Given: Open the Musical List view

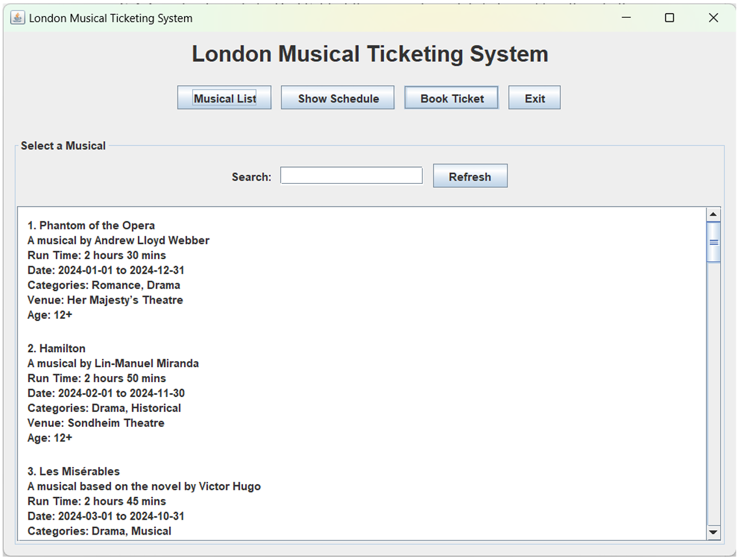Looking at the screenshot, I should point(224,97).
